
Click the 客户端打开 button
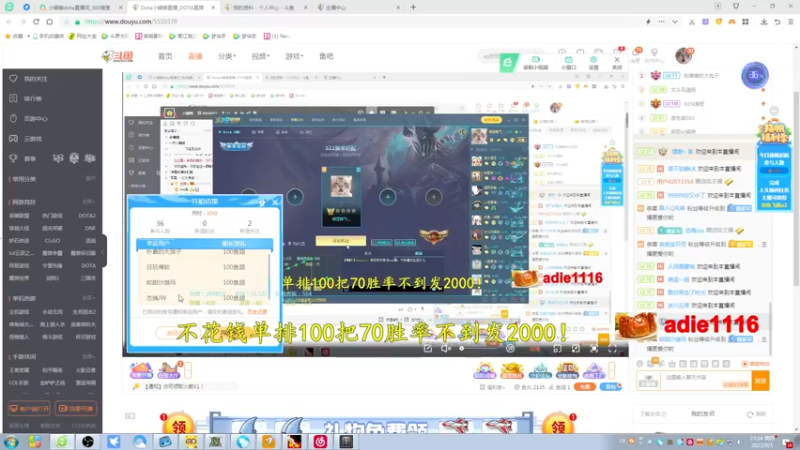coord(29,409)
